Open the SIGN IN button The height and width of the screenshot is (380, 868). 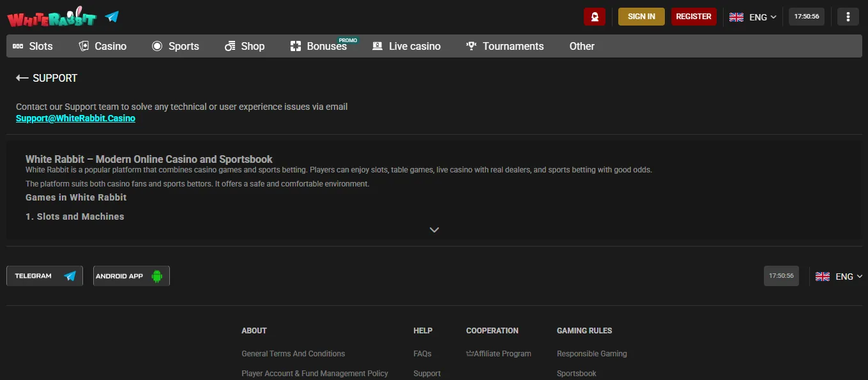pyautogui.click(x=641, y=17)
